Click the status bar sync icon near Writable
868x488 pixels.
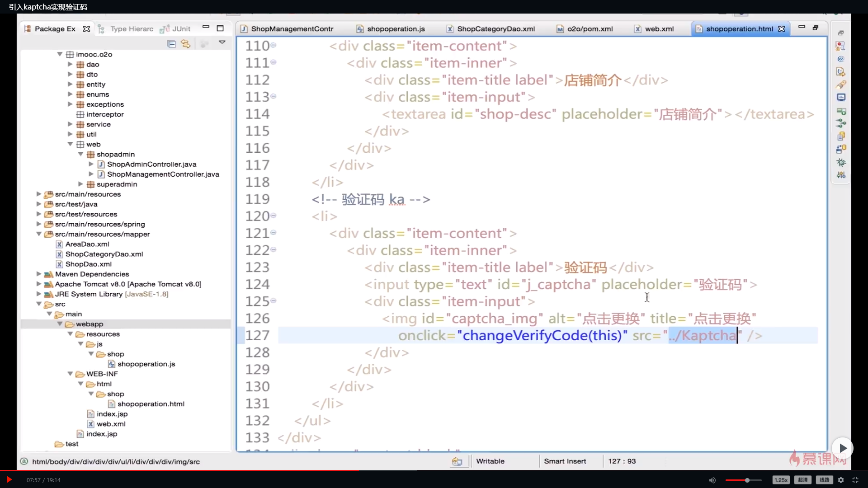click(457, 461)
